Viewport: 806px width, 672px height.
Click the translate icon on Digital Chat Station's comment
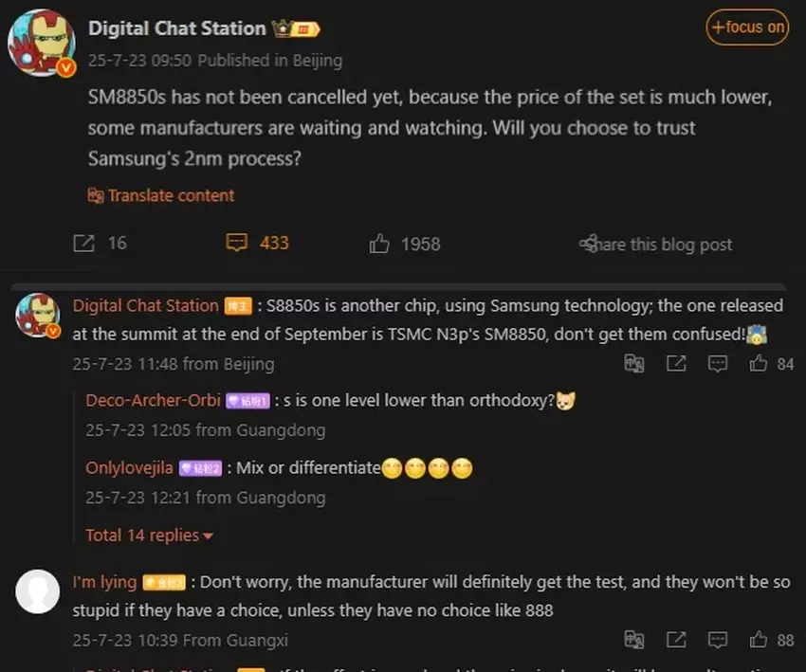tap(633, 364)
